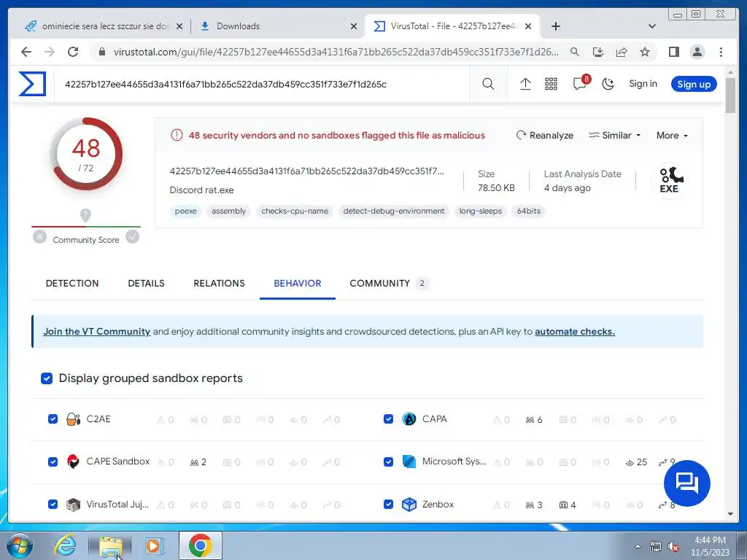Click the share page icon in address bar
Screen dimensions: 747x560
click(622, 52)
